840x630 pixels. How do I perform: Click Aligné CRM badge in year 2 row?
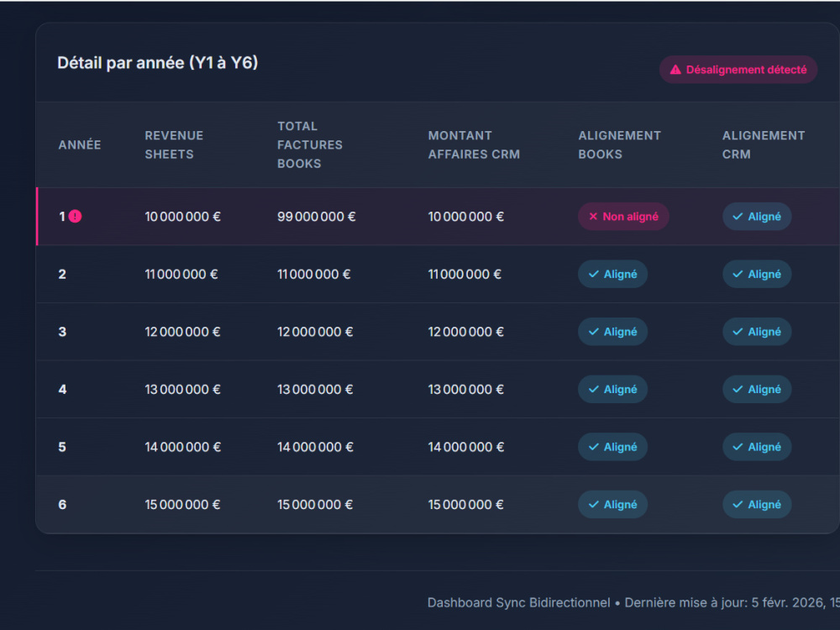(757, 275)
